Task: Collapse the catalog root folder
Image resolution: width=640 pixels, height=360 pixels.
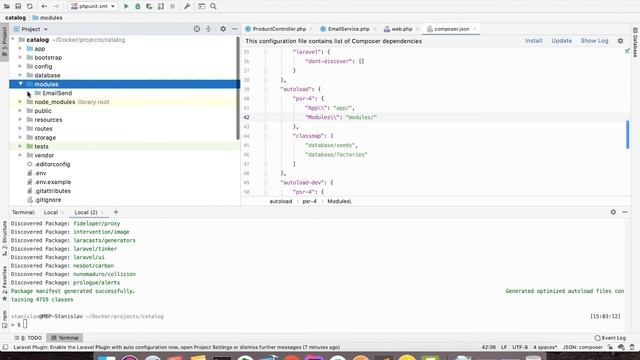Action: tap(13, 40)
